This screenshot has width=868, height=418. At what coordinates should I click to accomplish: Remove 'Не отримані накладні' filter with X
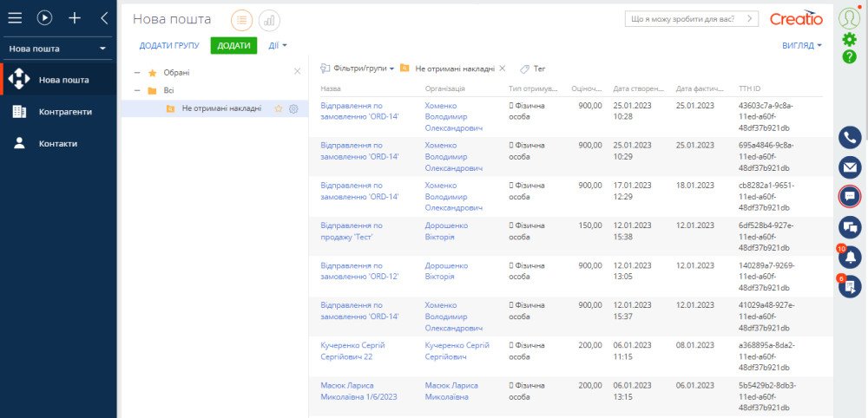click(502, 69)
